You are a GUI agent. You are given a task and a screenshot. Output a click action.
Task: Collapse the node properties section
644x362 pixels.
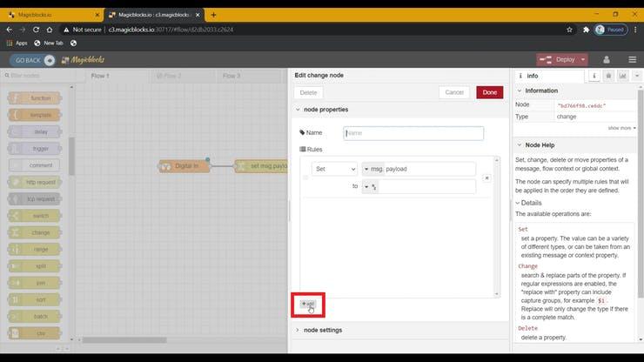tap(298, 110)
